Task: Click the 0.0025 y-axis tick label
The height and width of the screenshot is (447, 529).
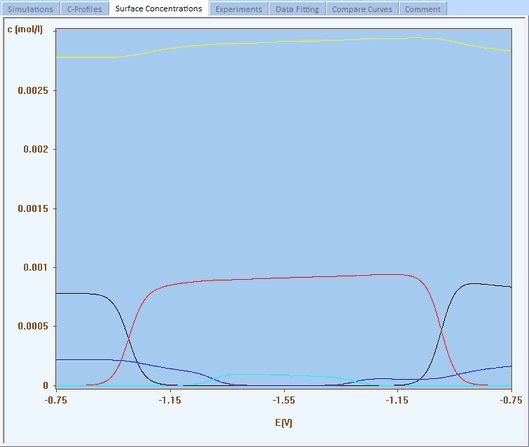Action: [33, 90]
